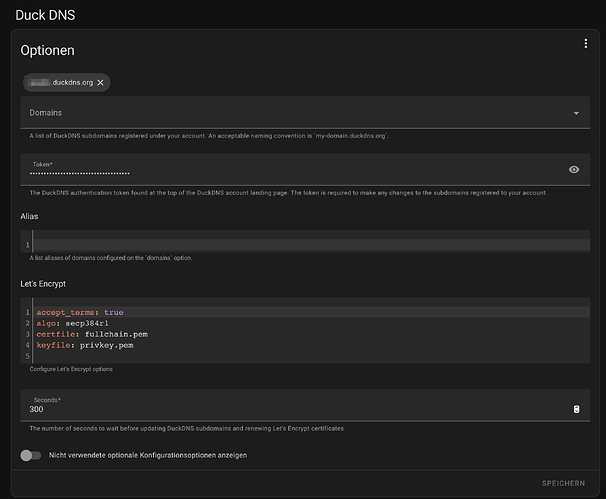Expand the Domains dropdown arrow
This screenshot has height=499, width=606.
[x=576, y=113]
